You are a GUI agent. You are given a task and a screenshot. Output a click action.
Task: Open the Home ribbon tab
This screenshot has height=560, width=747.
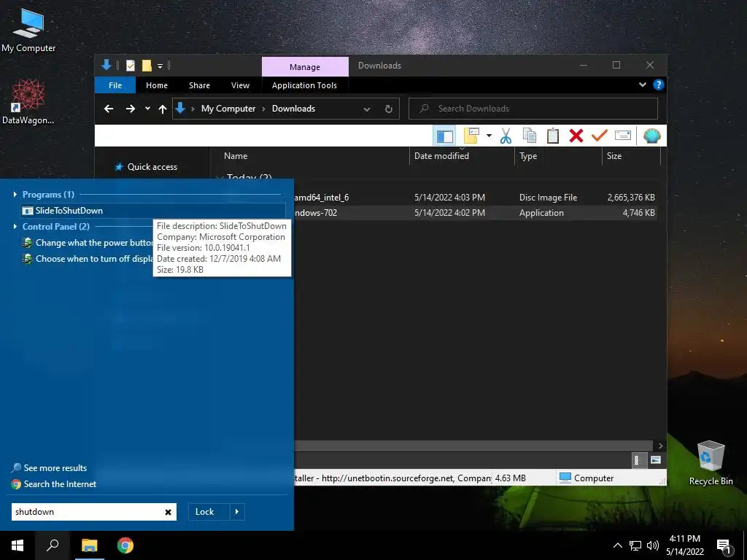pyautogui.click(x=157, y=85)
